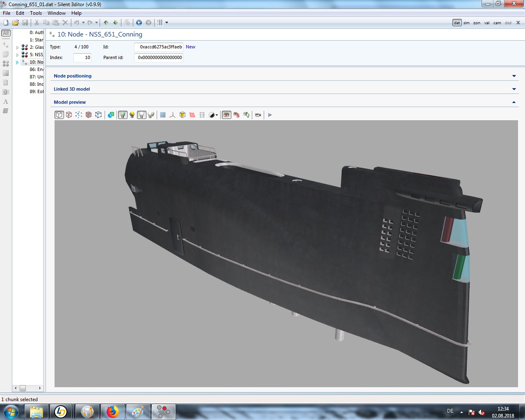
Task: Expand the Node positioning section
Action: pyautogui.click(x=514, y=76)
